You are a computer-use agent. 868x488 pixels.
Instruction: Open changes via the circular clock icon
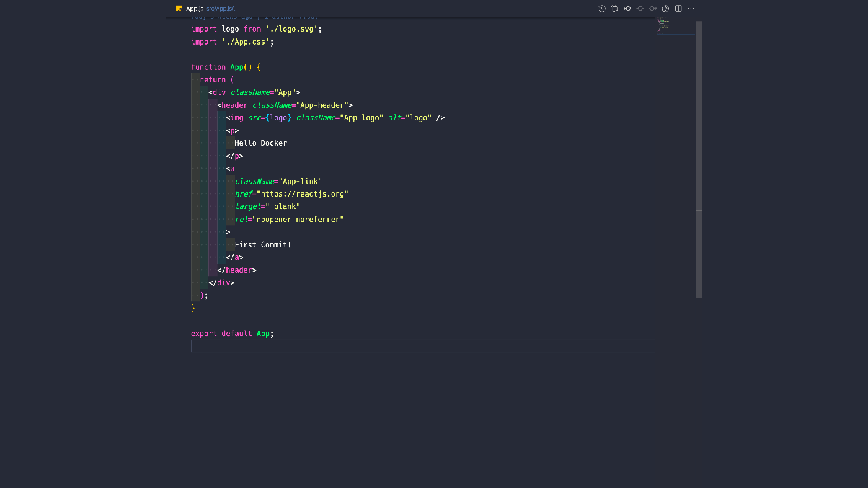coord(665,9)
